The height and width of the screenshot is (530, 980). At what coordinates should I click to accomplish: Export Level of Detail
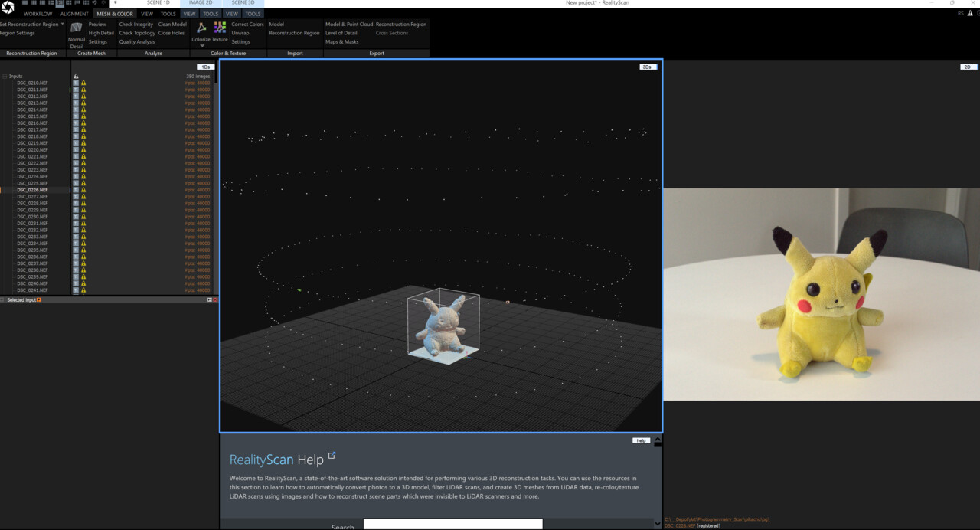(x=341, y=33)
